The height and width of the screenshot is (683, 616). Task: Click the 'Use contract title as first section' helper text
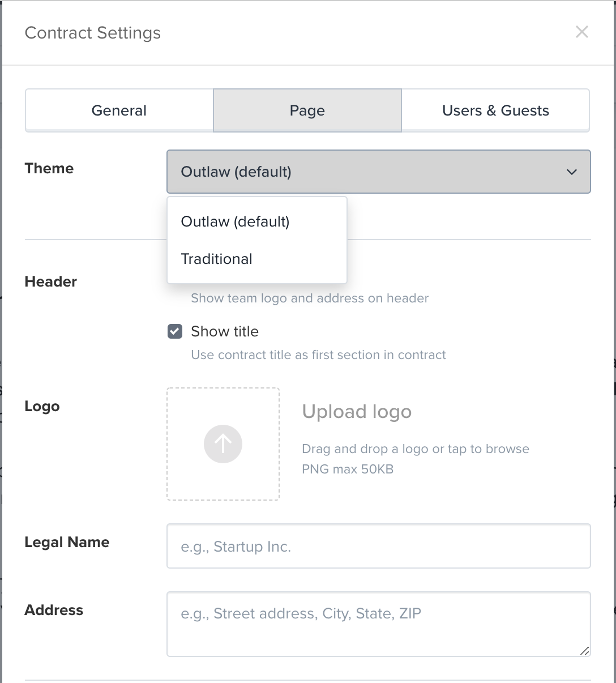coord(318,355)
